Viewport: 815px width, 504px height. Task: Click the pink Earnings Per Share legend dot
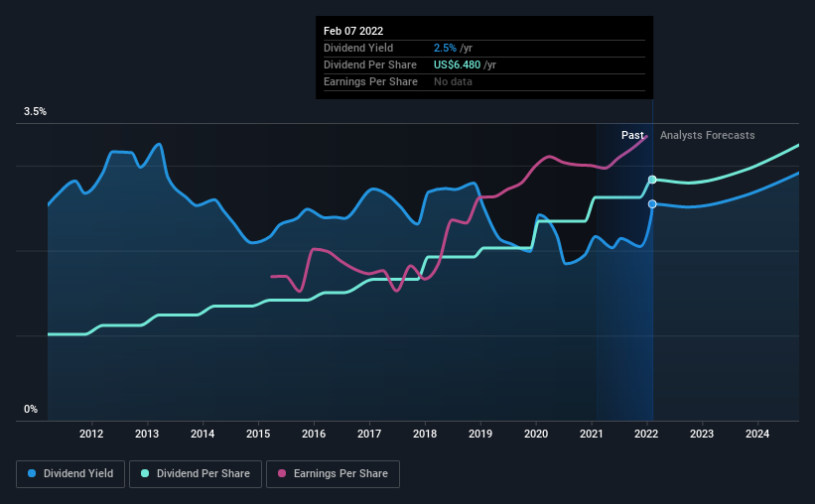282,473
